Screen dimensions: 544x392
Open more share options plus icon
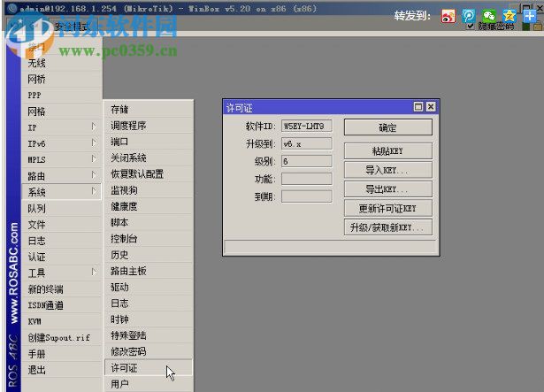[x=530, y=16]
